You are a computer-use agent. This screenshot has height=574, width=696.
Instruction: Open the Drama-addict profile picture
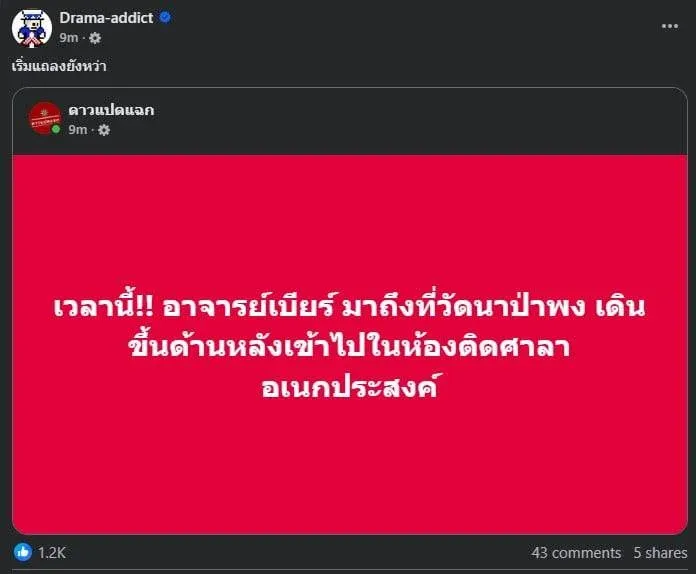pyautogui.click(x=32, y=28)
